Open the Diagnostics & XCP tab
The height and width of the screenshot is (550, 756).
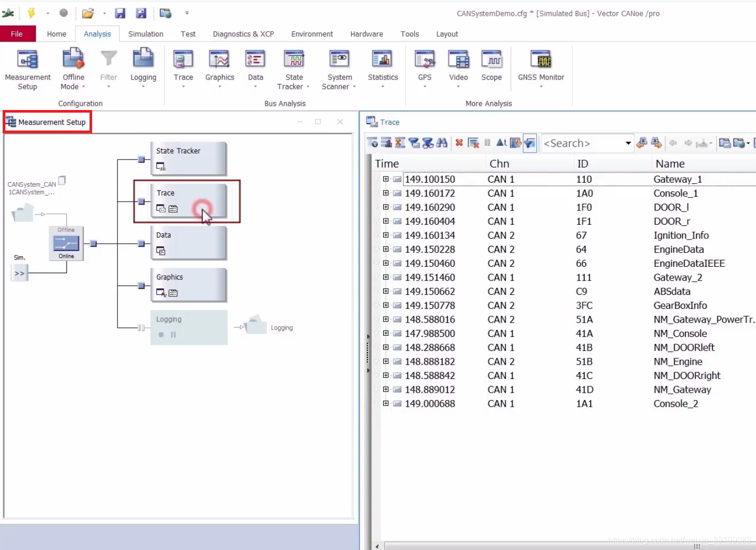(243, 34)
